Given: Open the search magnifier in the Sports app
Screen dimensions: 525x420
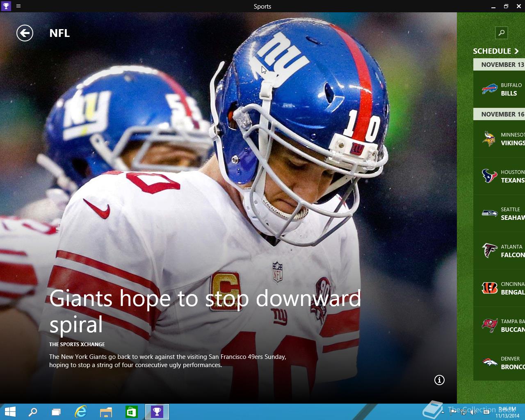Looking at the screenshot, I should click(x=501, y=33).
